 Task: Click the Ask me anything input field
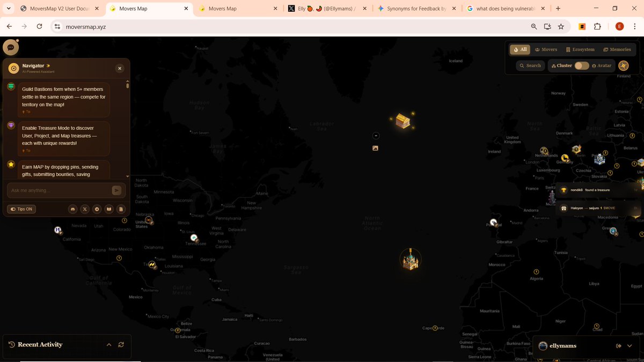pyautogui.click(x=59, y=190)
